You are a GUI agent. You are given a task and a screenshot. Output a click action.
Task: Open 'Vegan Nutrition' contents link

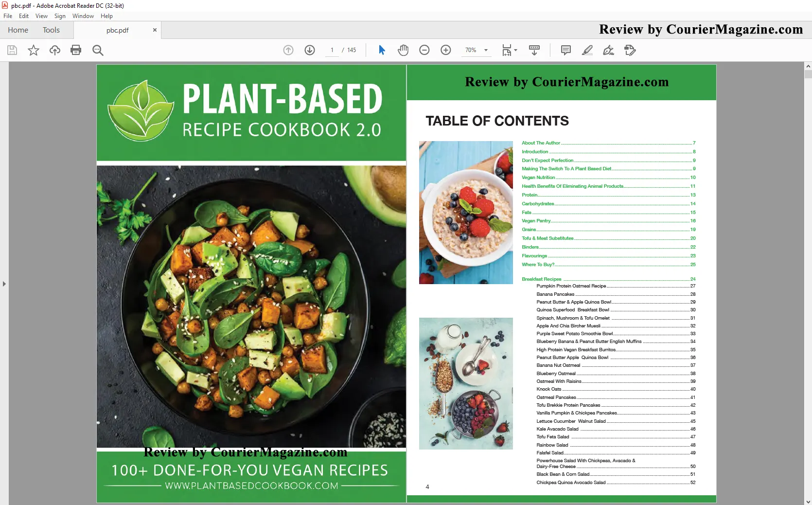pyautogui.click(x=609, y=178)
